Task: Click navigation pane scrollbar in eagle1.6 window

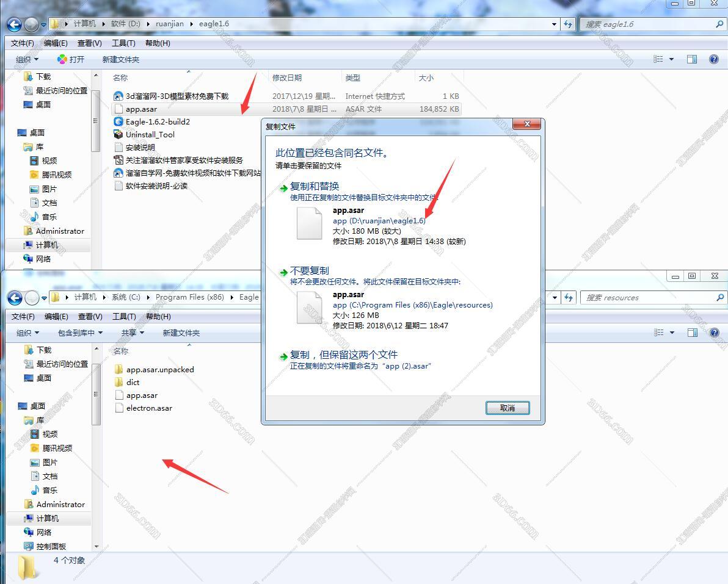Action: (96, 121)
